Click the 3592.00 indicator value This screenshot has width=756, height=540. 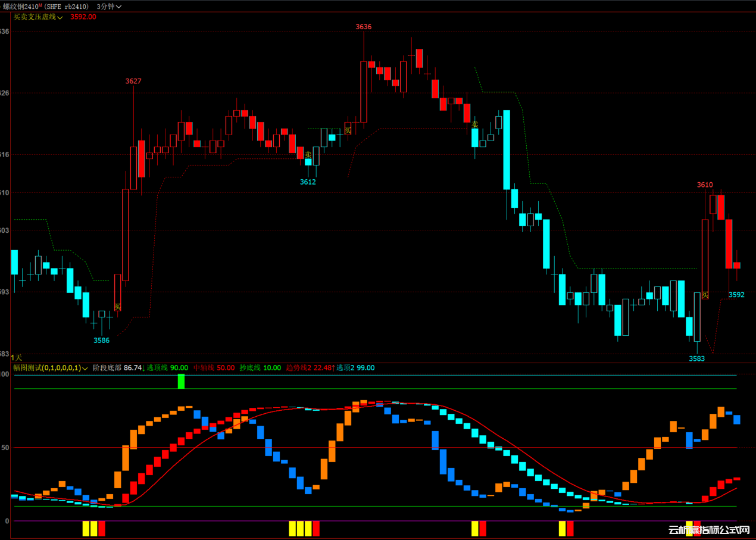(83, 17)
